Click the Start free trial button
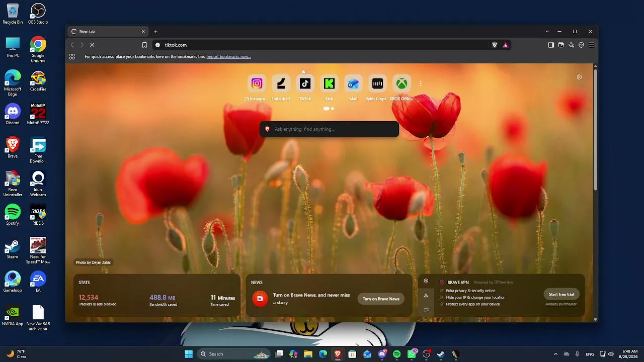The image size is (644, 362). [561, 294]
